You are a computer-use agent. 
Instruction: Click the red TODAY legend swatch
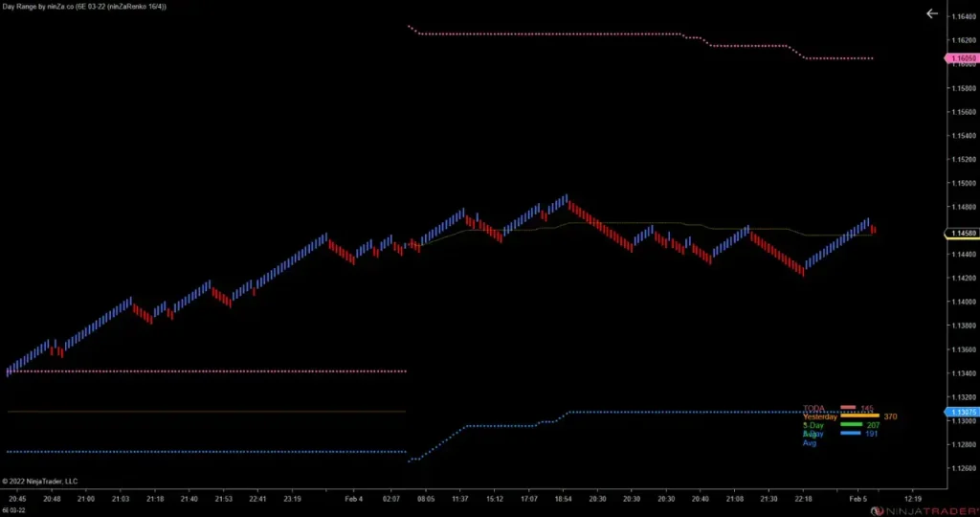click(848, 408)
